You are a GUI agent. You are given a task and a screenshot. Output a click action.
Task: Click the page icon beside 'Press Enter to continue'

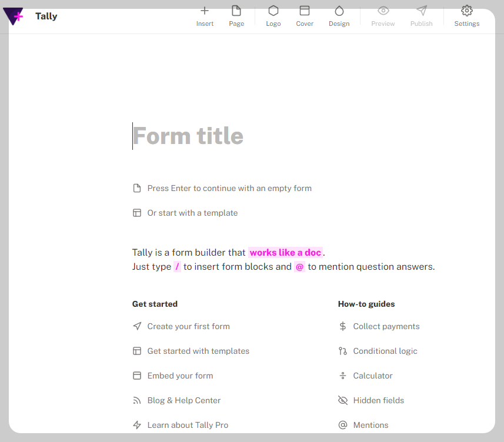(x=137, y=188)
